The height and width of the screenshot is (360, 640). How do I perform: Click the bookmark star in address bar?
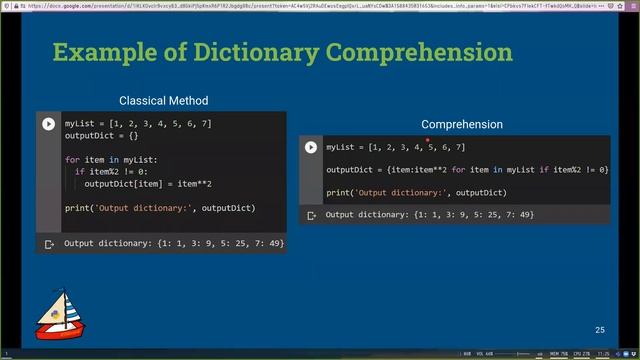(620, 6)
